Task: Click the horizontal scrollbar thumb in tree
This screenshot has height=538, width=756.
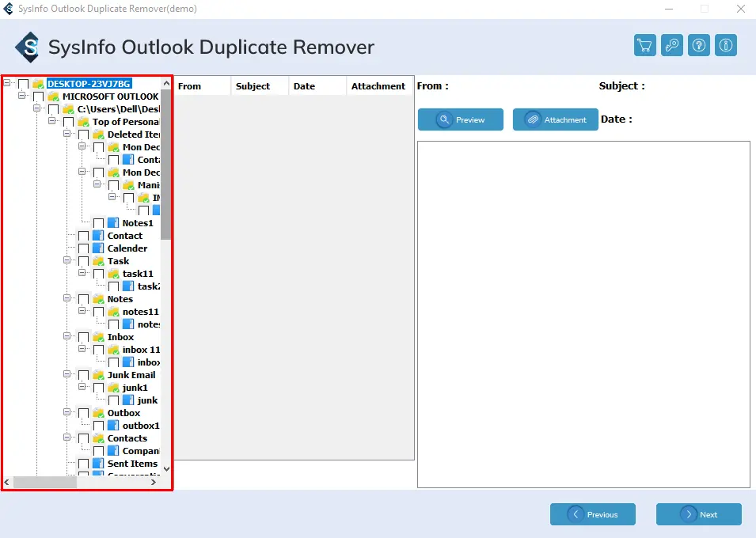Action: pos(45,482)
